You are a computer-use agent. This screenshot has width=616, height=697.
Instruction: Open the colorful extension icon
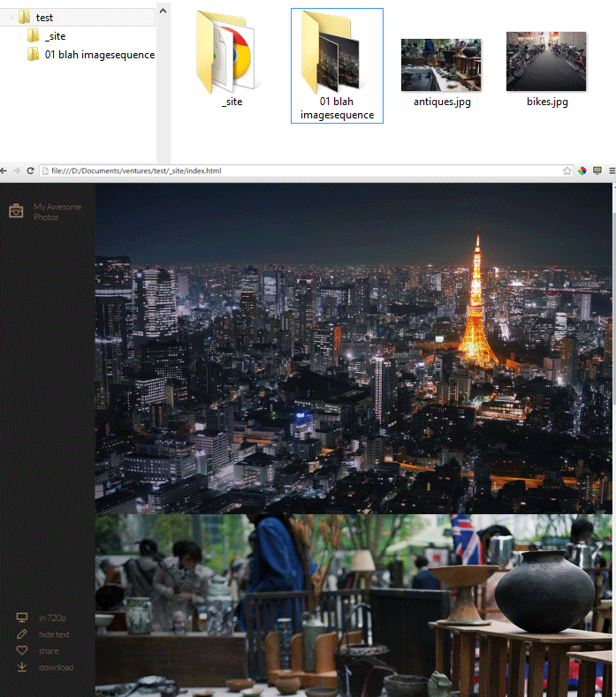point(582,170)
